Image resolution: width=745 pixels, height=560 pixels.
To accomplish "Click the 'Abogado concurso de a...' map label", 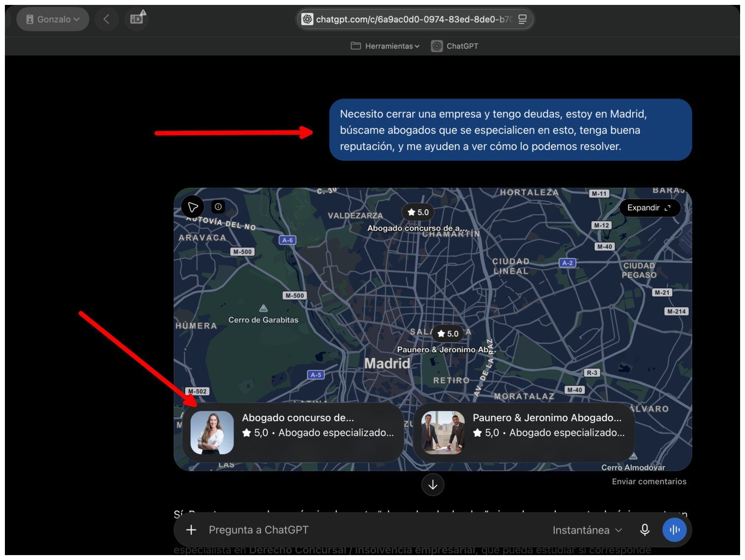I will tap(417, 228).
